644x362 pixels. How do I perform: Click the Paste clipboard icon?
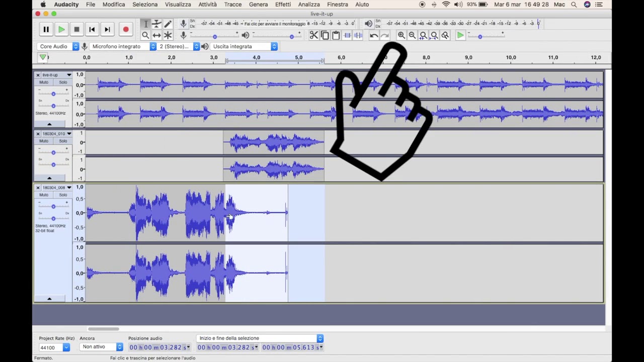[336, 35]
